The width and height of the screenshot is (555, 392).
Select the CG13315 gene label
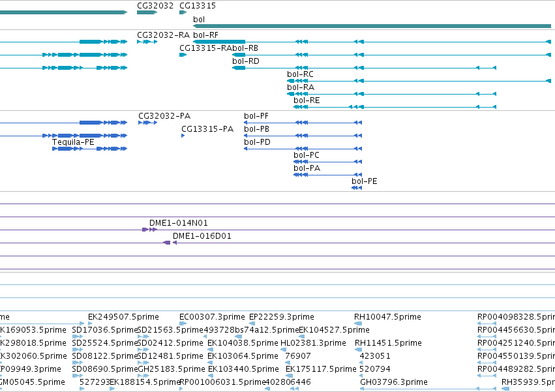[198, 6]
